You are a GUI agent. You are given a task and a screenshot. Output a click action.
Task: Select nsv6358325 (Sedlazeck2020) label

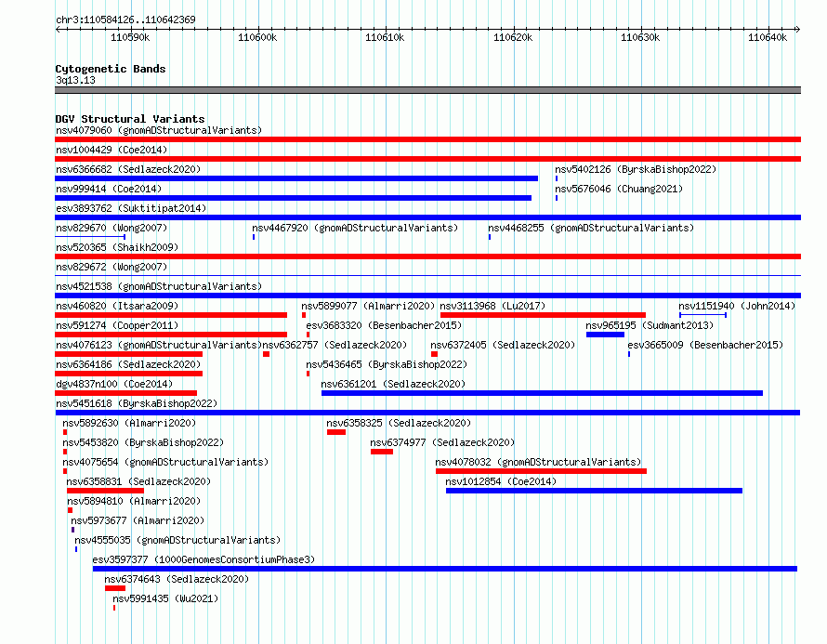[x=399, y=423]
